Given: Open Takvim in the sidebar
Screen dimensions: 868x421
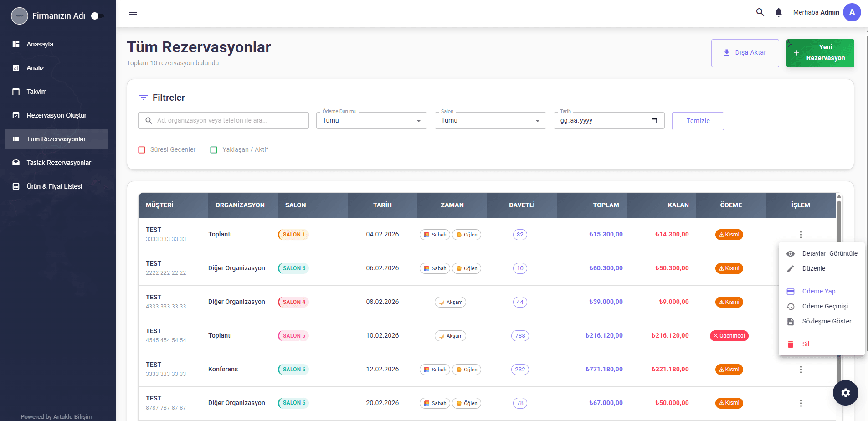Looking at the screenshot, I should (56, 92).
